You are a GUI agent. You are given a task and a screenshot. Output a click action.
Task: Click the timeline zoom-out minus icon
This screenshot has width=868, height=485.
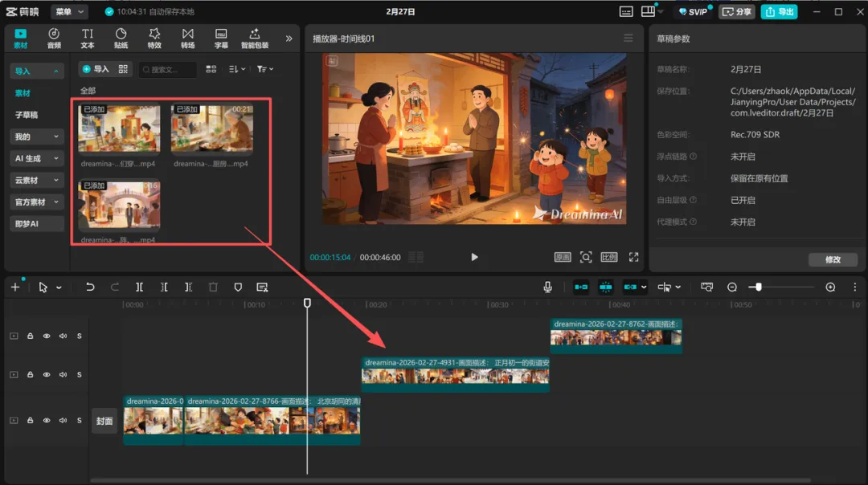point(732,287)
